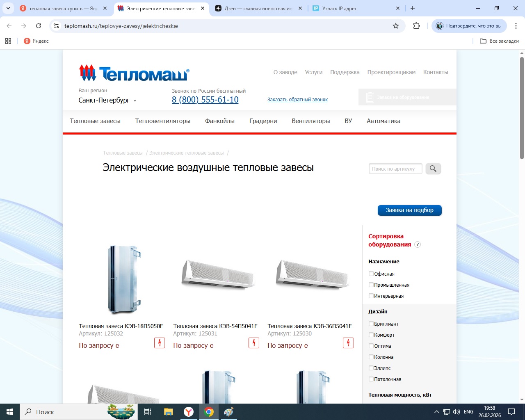This screenshot has width=525, height=420.
Task: Open the КЭВ-36П5041Е product thumbnail
Action: pos(312,274)
